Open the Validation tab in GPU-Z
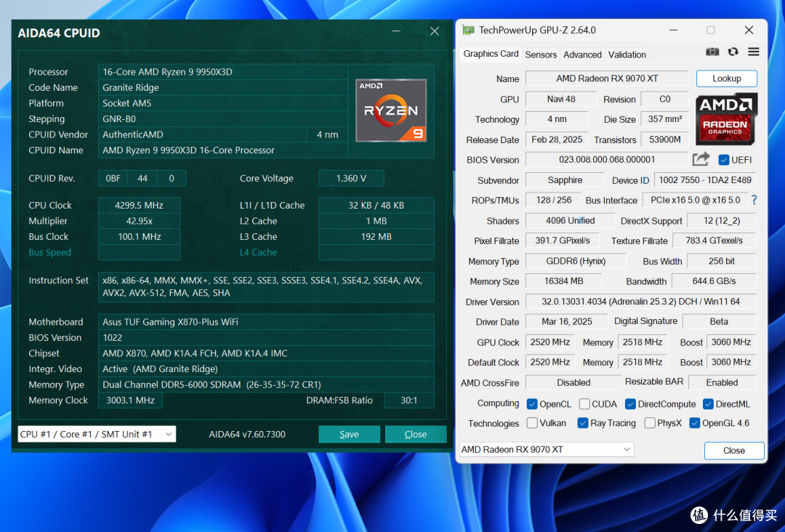Image resolution: width=785 pixels, height=532 pixels. click(627, 55)
